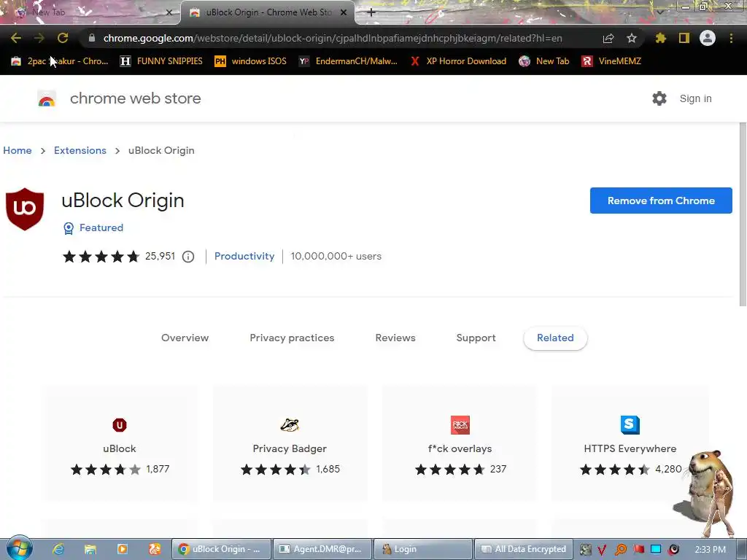Select the Related tab
Screen dimensions: 747x560
tap(555, 338)
